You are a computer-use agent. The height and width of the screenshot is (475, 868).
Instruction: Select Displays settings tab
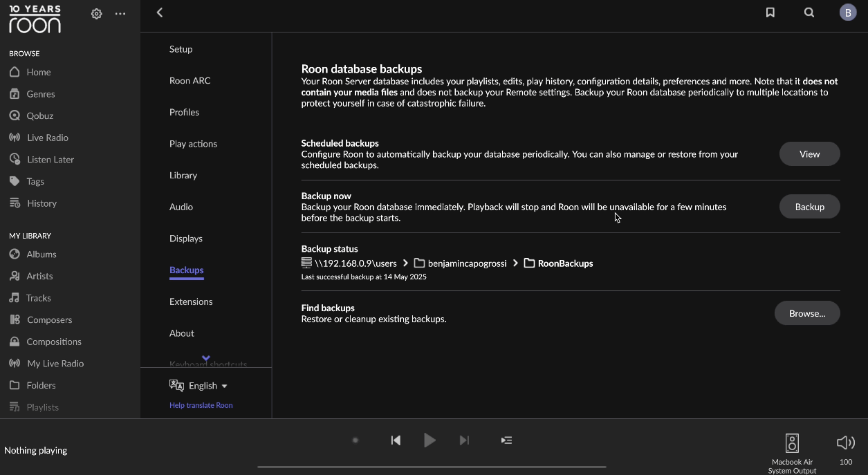coord(186,239)
